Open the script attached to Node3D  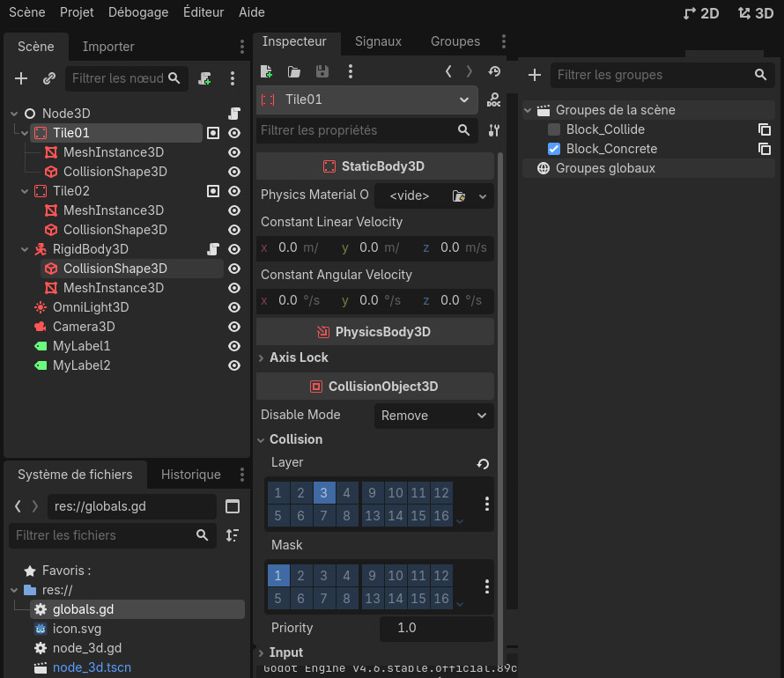click(234, 114)
